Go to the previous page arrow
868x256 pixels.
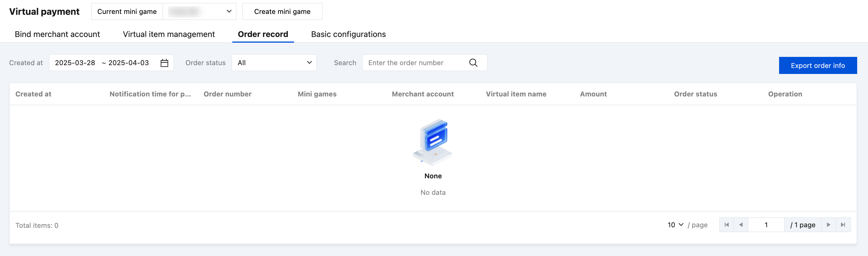coord(741,225)
